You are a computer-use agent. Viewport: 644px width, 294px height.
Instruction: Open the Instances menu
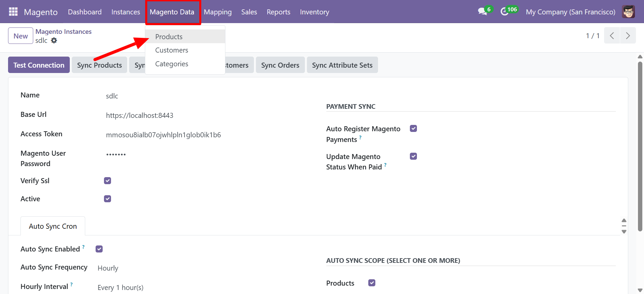(x=126, y=12)
